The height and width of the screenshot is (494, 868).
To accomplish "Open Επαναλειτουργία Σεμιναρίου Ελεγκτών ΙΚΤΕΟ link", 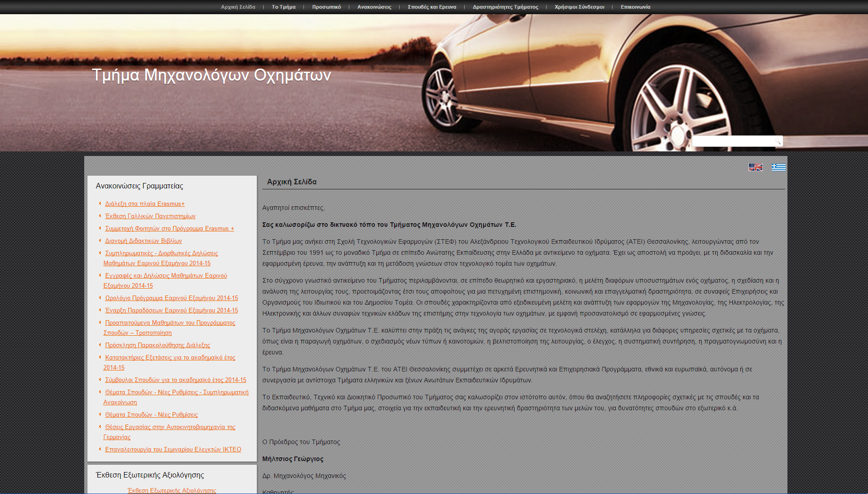I will point(173,450).
